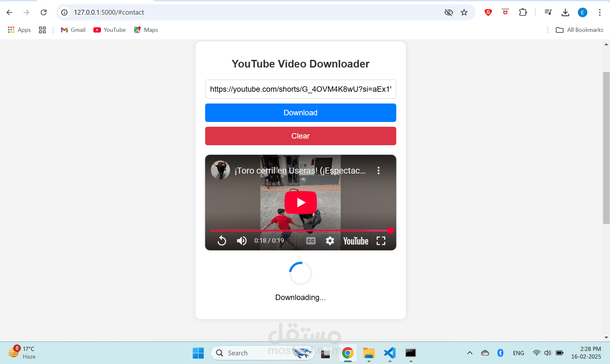Open the Extensions puzzle menu
The height and width of the screenshot is (364, 610).
click(523, 12)
